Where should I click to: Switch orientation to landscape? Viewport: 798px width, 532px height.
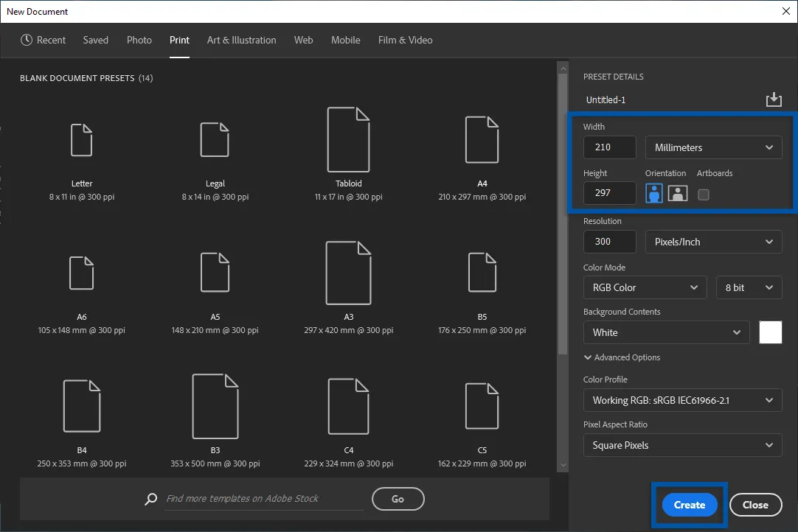coord(677,193)
